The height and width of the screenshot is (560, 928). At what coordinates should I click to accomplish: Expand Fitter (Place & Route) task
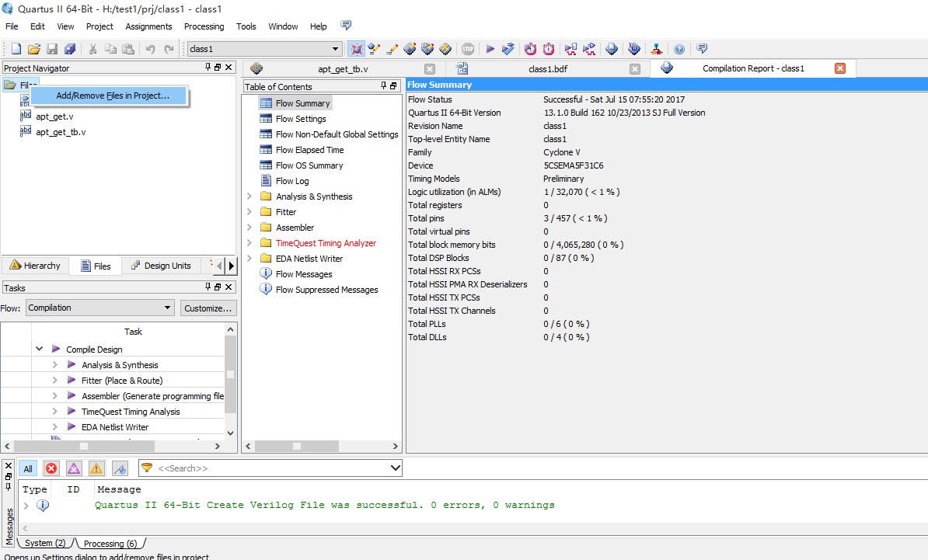54,381
